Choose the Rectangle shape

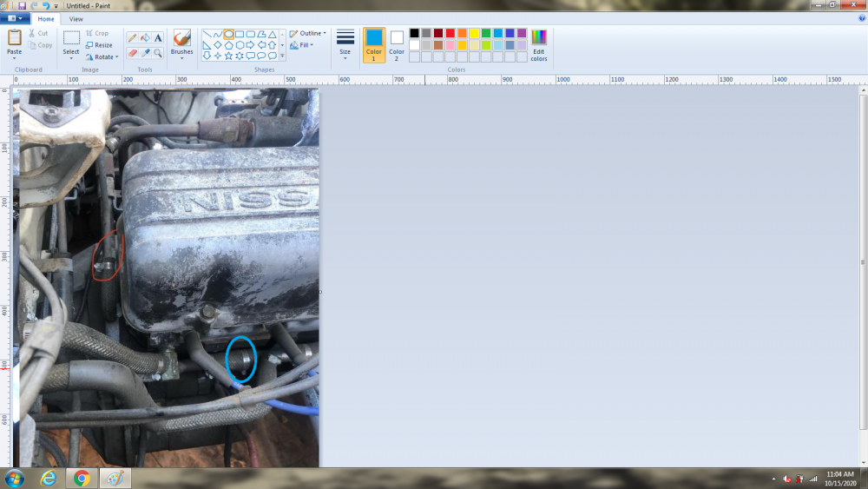[240, 35]
